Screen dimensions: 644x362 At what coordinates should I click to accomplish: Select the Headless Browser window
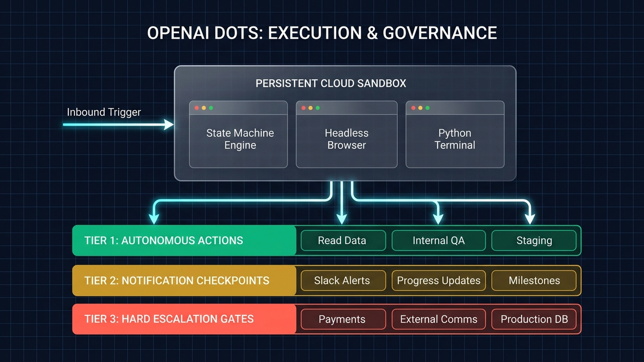click(347, 134)
